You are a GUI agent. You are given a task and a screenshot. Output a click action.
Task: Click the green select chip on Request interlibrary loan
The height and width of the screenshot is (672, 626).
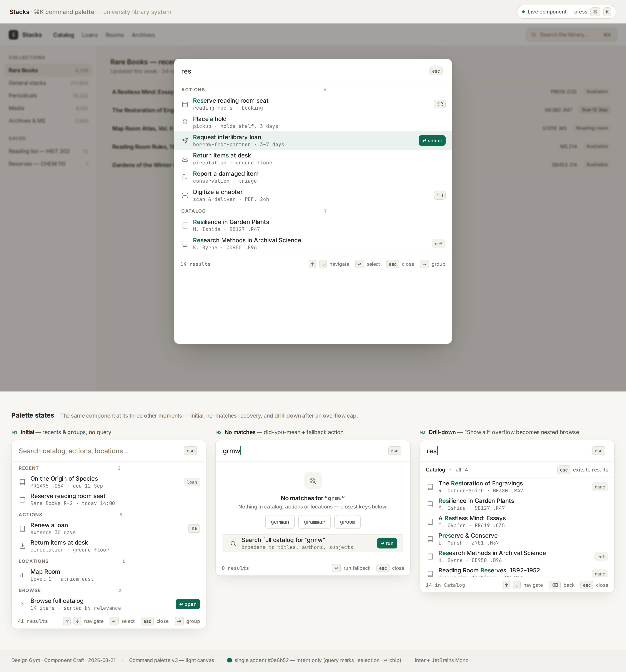(432, 141)
